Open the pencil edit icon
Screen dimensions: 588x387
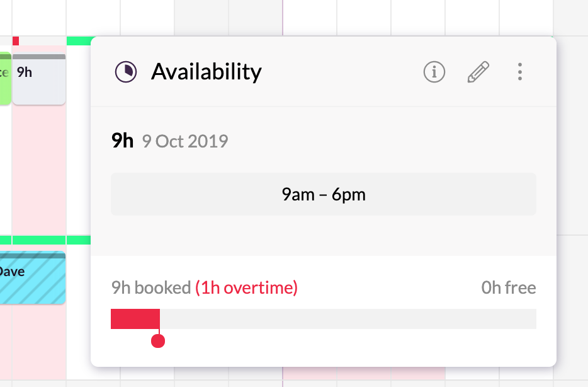pos(478,72)
